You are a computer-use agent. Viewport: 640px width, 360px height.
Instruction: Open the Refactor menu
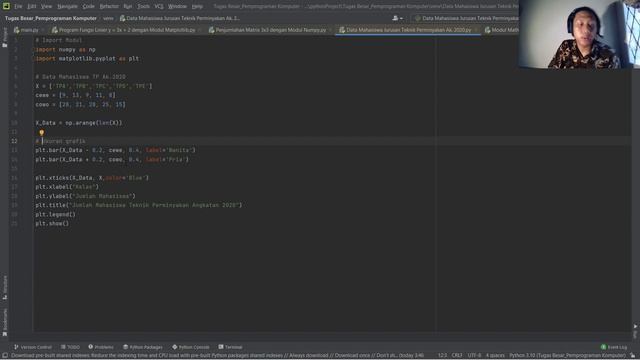[x=109, y=6]
